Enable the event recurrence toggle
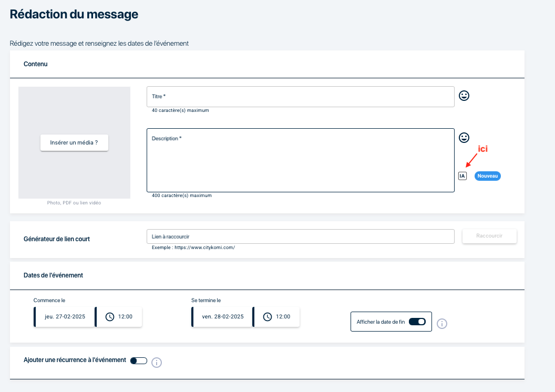 pyautogui.click(x=139, y=360)
